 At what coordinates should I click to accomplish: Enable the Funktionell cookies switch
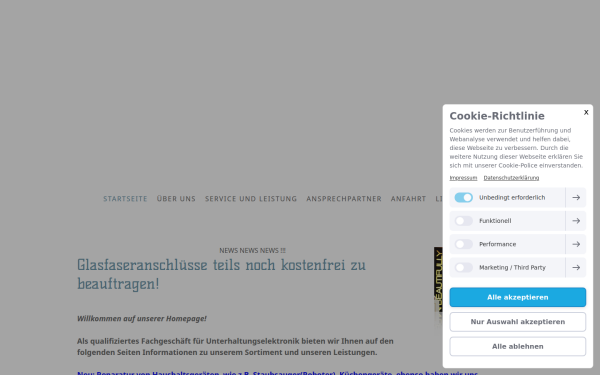(463, 221)
